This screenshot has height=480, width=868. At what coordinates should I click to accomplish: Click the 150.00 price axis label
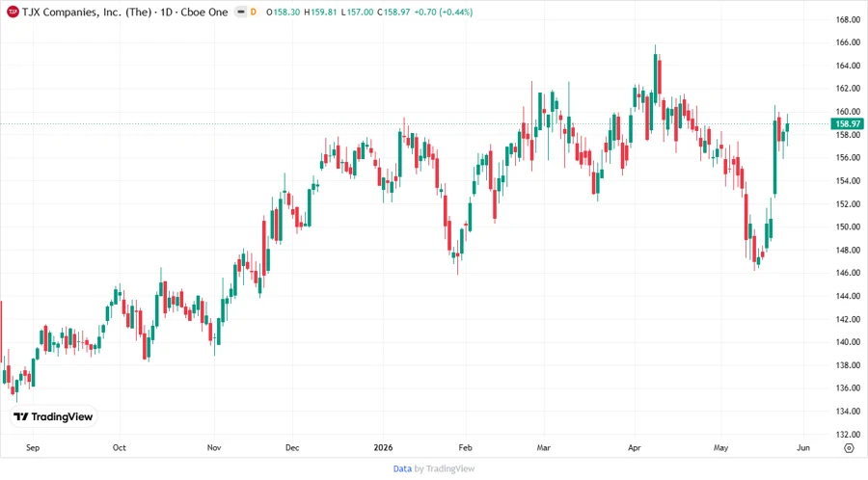[x=848, y=227]
